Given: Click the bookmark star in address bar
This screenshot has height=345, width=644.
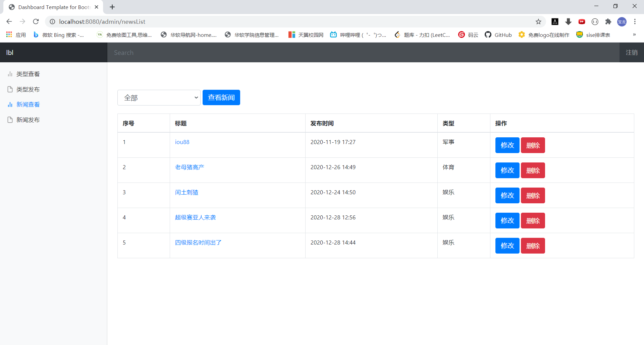Looking at the screenshot, I should pos(539,21).
